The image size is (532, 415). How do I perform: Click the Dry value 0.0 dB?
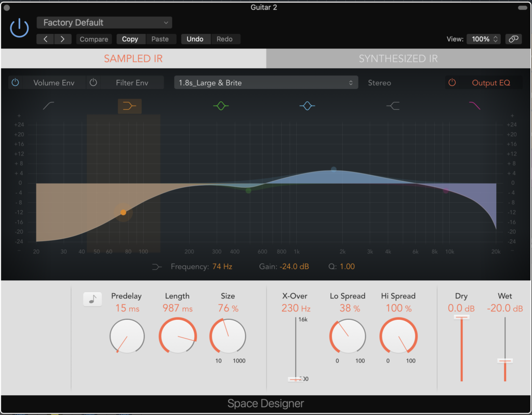461,308
